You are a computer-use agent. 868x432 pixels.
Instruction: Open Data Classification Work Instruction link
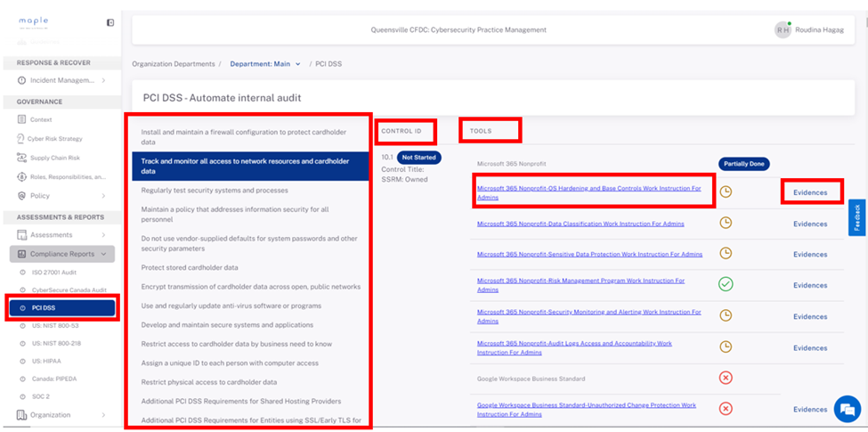(580, 224)
